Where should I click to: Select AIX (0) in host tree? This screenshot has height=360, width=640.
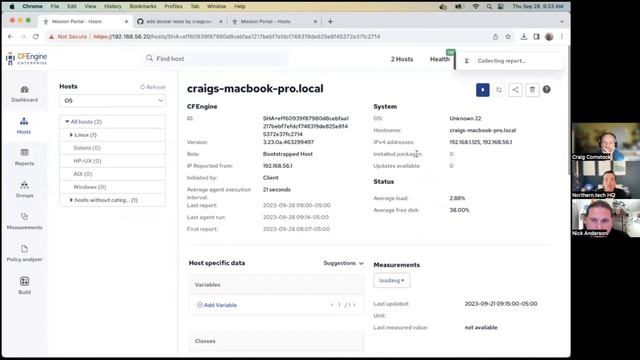click(83, 174)
